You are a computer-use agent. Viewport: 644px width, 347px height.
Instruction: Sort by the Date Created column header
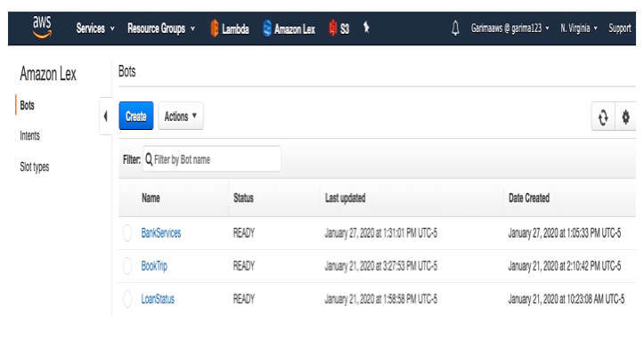(529, 198)
